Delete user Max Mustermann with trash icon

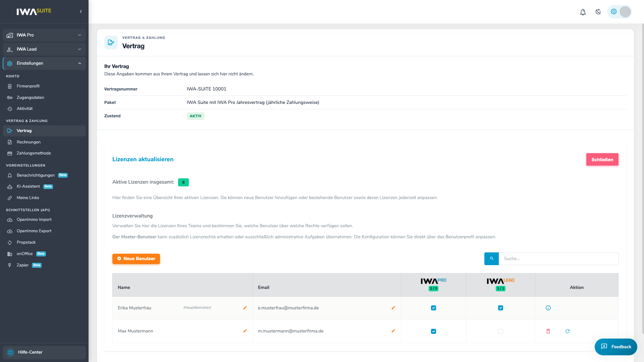coord(548,331)
